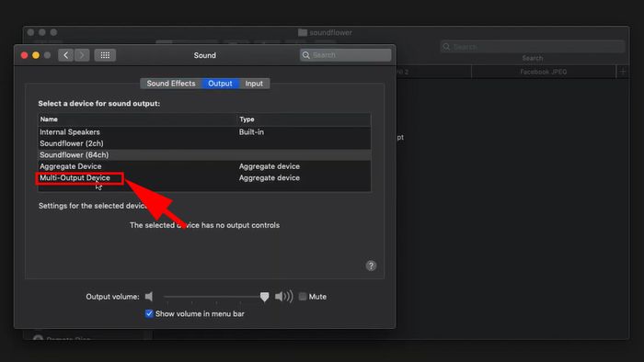Click the loud volume speaker icon

[x=283, y=297]
